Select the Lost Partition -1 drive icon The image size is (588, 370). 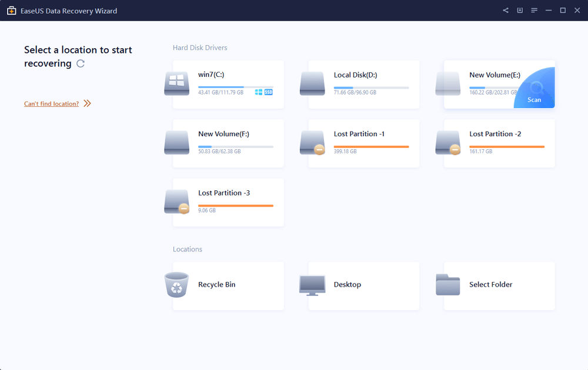(312, 143)
